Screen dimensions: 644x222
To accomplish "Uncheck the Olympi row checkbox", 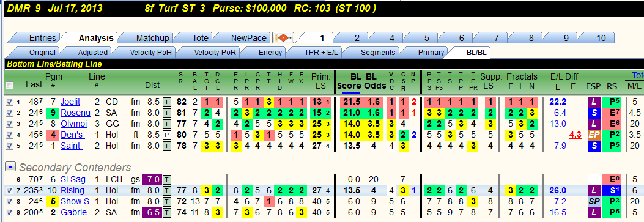I will click(x=9, y=124).
